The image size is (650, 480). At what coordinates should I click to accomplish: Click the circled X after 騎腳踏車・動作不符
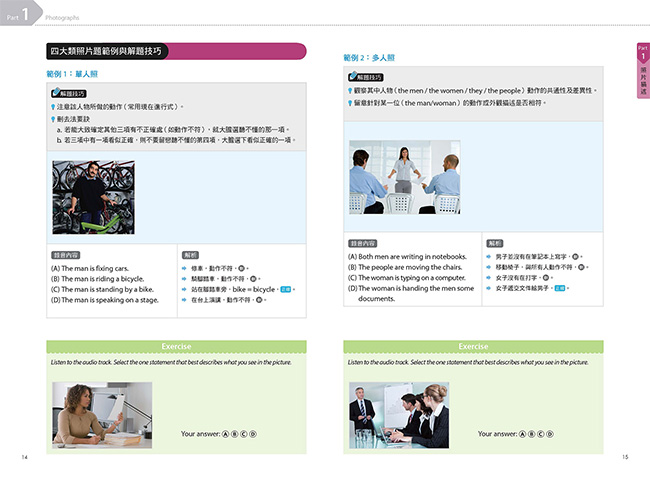click(x=253, y=279)
